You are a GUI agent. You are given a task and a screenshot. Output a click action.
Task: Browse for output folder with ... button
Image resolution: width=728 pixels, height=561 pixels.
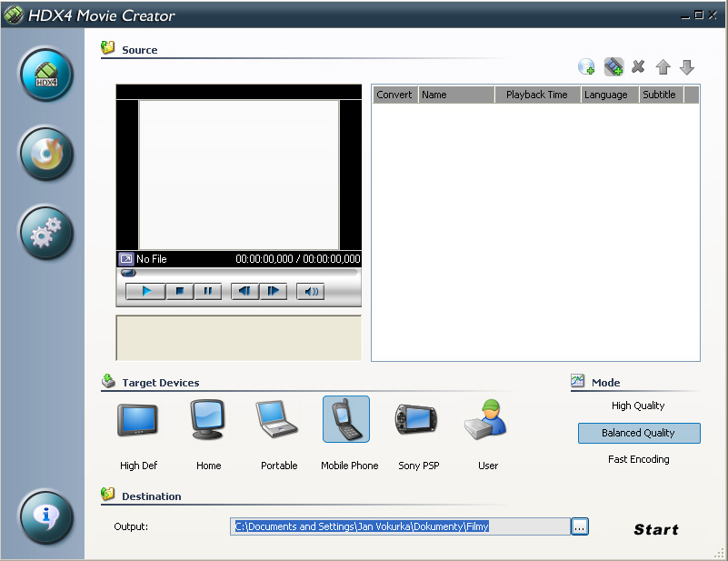click(x=580, y=526)
